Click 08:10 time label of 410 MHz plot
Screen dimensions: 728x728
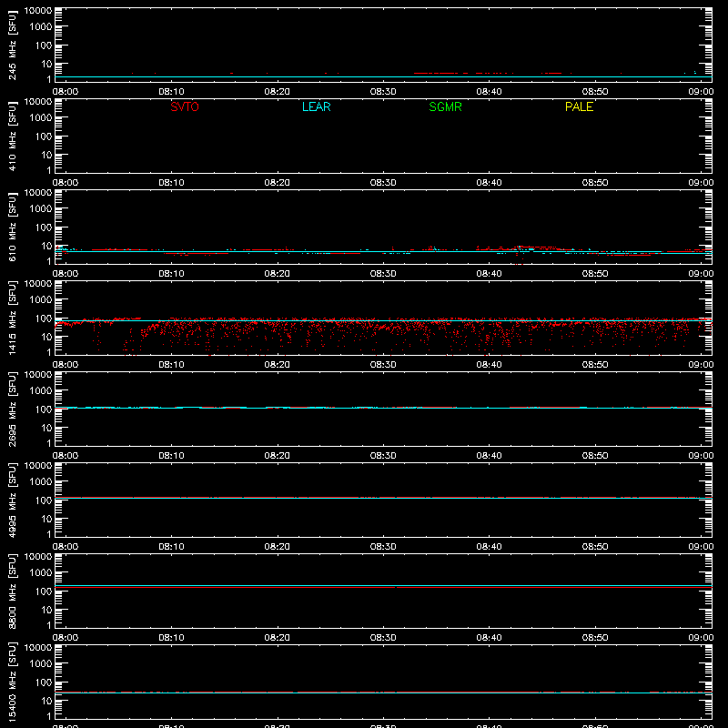coord(171,183)
